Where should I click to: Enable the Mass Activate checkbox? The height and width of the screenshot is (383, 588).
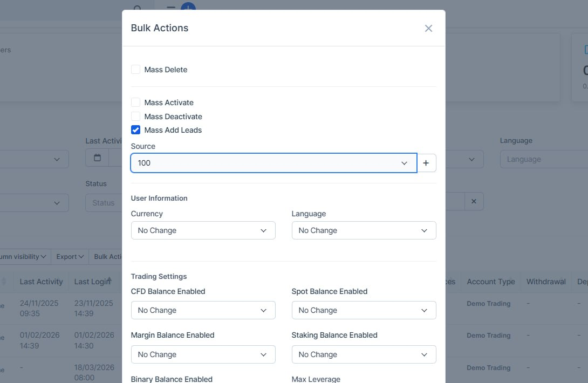pos(136,102)
